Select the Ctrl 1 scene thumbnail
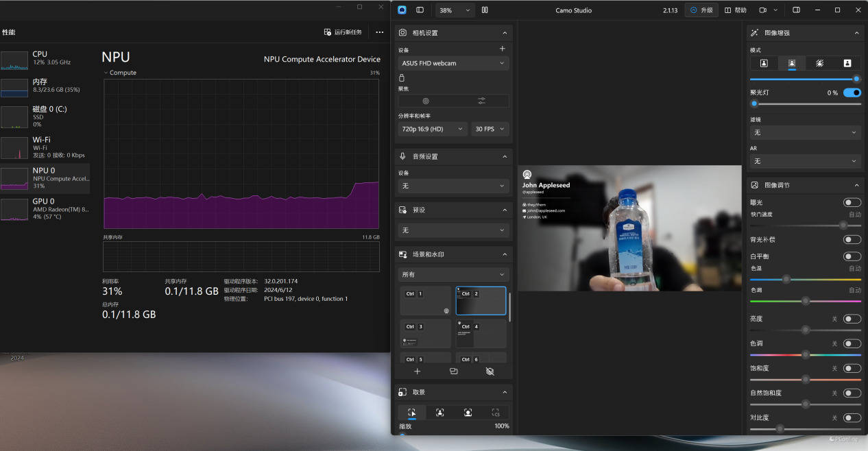The width and height of the screenshot is (868, 451). 426,301
